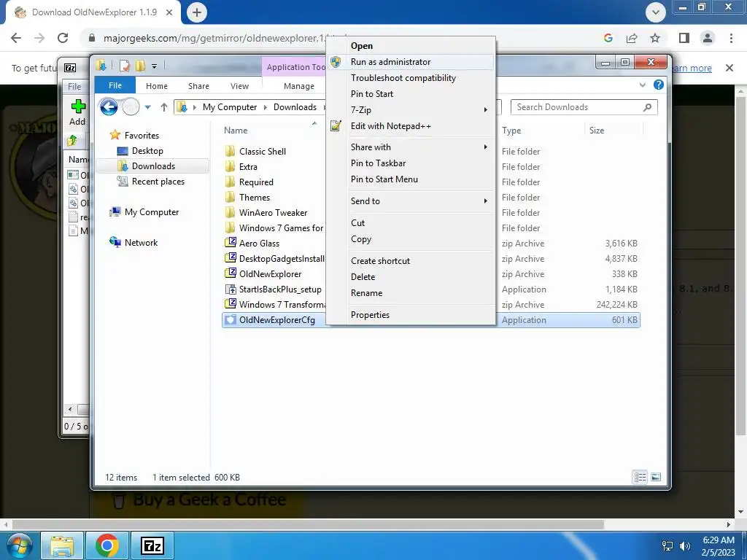747x560 pixels.
Task: Select the OldNewExplorer zip archive
Action: [x=270, y=274]
